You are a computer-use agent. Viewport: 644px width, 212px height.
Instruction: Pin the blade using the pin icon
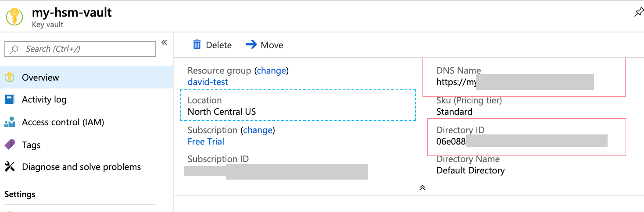tap(639, 12)
